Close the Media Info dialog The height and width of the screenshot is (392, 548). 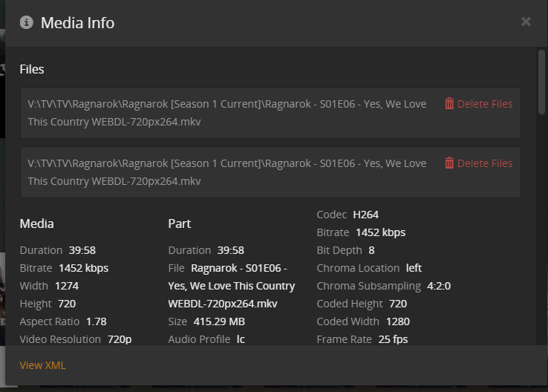pos(526,22)
